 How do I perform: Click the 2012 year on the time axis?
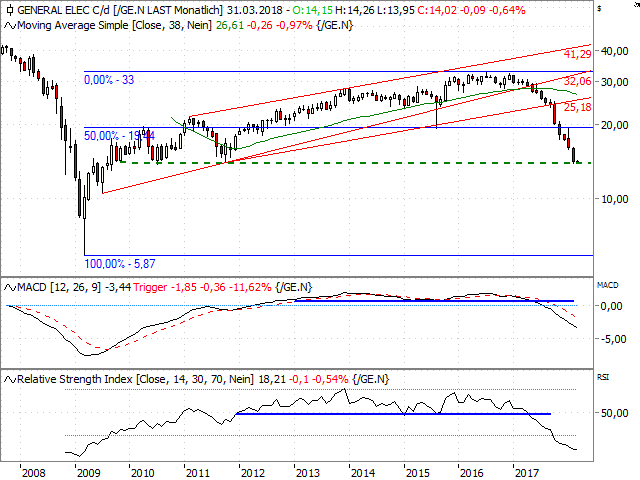click(x=253, y=473)
